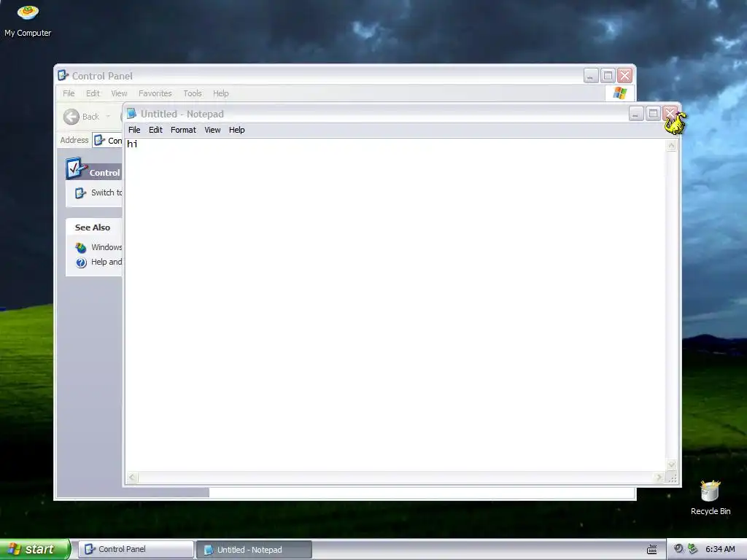Viewport: 747px width, 560px height.
Task: Maximize the Control Panel window
Action: pos(608,76)
